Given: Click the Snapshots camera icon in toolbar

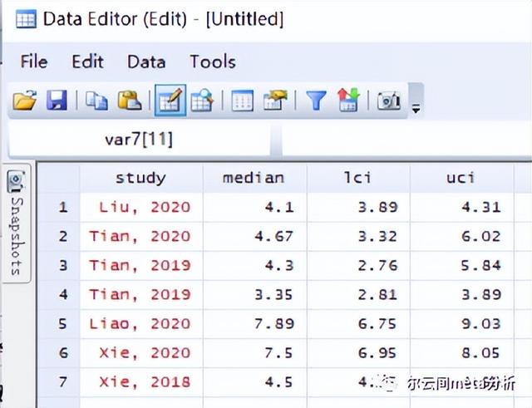Looking at the screenshot, I should [388, 101].
